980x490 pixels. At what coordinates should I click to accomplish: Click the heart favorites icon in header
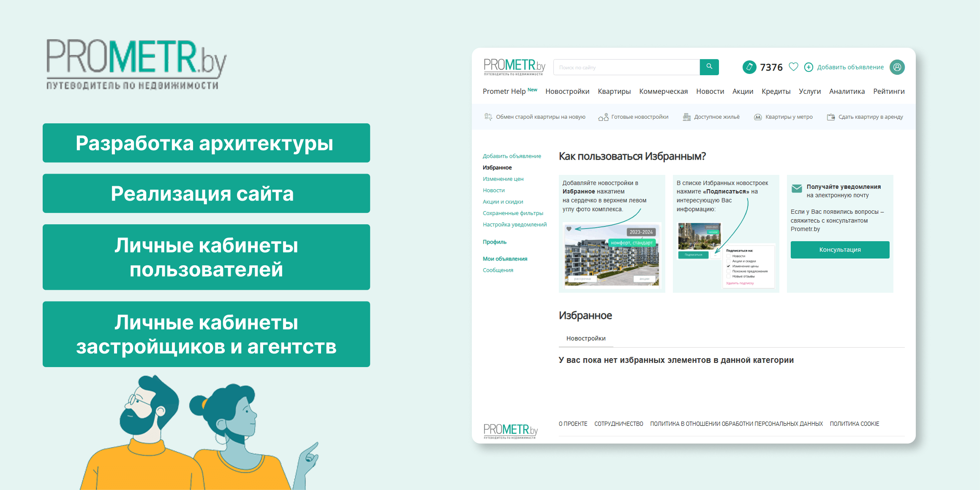point(793,67)
